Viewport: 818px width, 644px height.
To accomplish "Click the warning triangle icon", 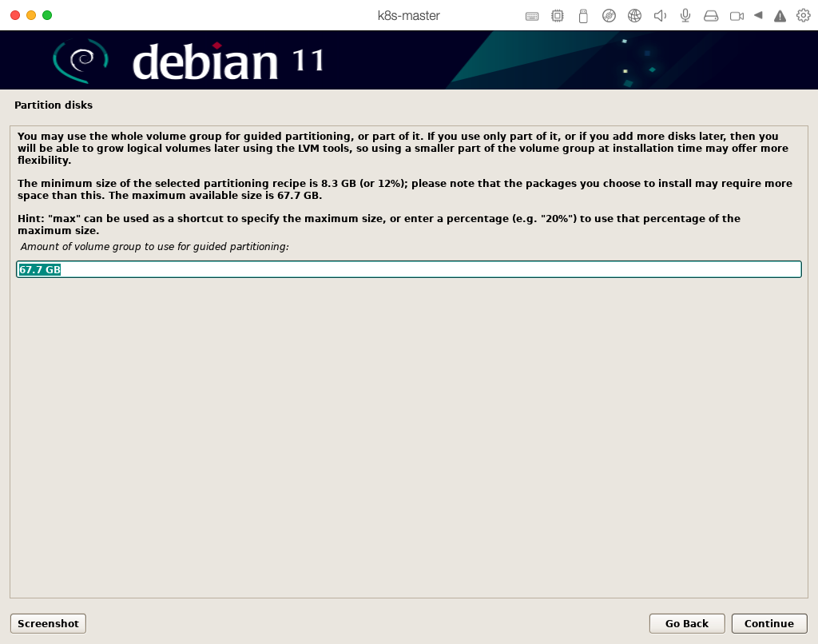I will click(780, 16).
